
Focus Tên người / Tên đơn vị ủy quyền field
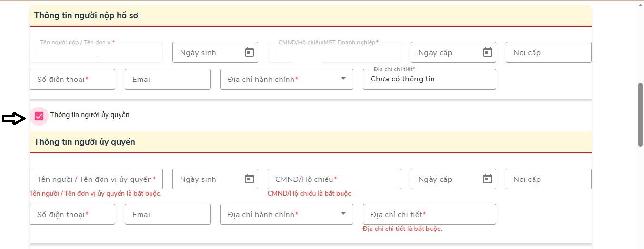point(96,179)
